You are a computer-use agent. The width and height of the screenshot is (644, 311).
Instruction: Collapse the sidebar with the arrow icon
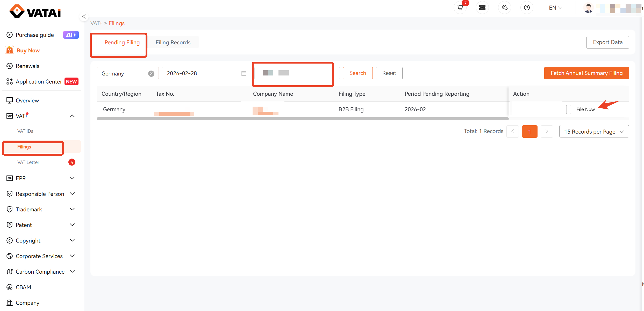pyautogui.click(x=84, y=17)
